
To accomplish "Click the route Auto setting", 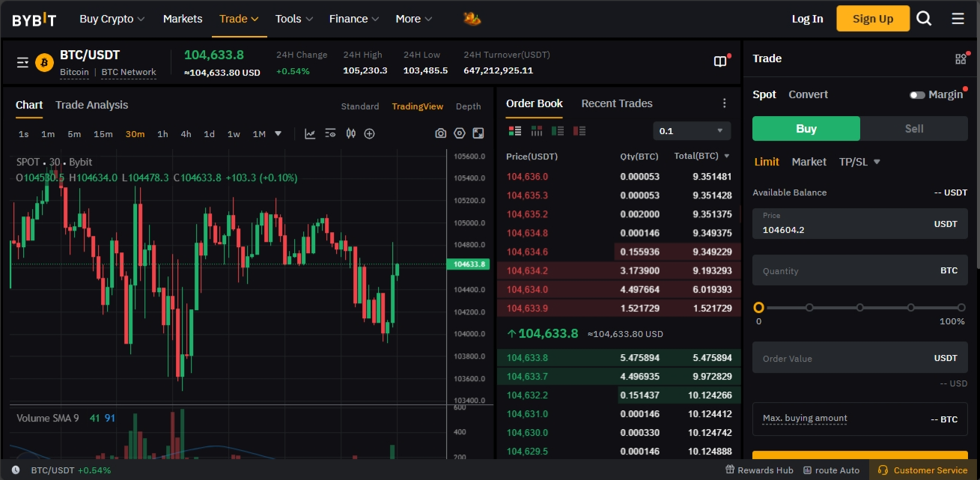I will (831, 470).
